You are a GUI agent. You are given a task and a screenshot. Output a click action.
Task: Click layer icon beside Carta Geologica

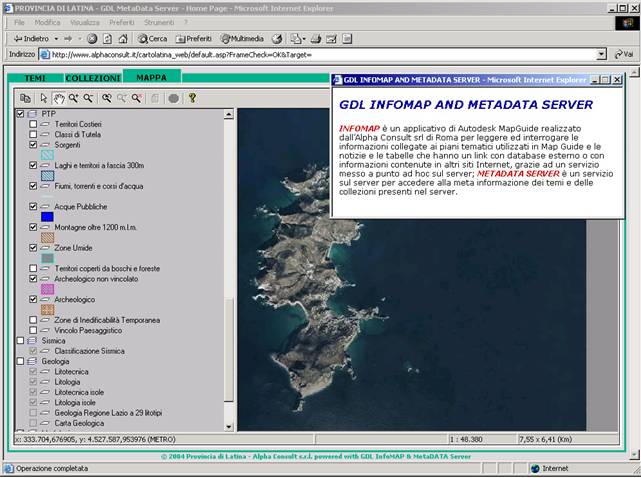[45, 423]
